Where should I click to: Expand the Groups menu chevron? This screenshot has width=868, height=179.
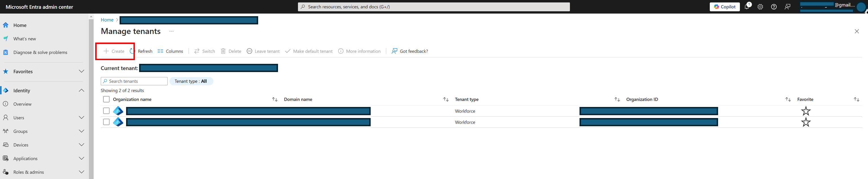pos(82,131)
